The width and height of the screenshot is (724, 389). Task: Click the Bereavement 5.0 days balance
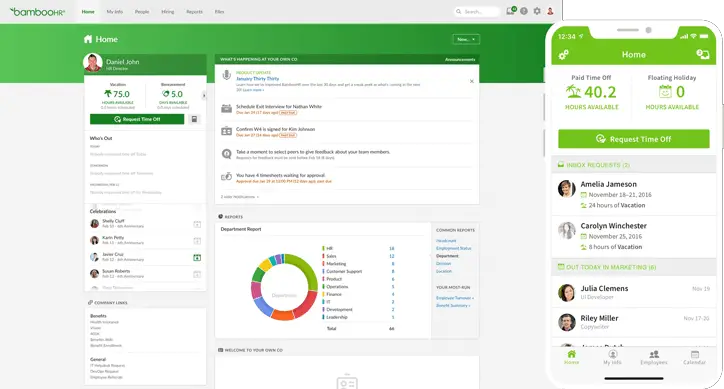click(x=173, y=94)
